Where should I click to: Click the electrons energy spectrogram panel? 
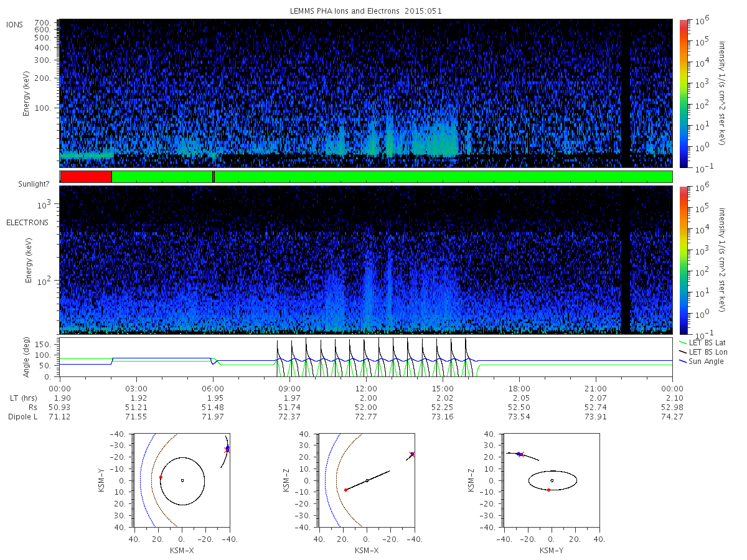366,259
